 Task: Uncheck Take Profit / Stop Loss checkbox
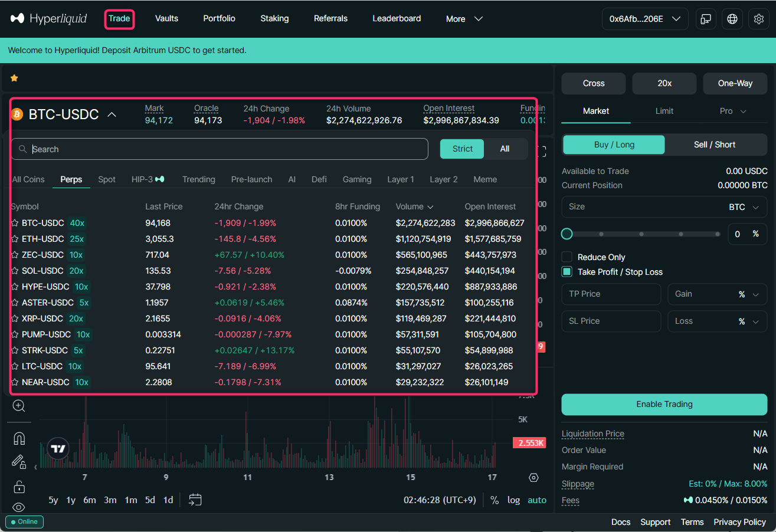coord(567,272)
